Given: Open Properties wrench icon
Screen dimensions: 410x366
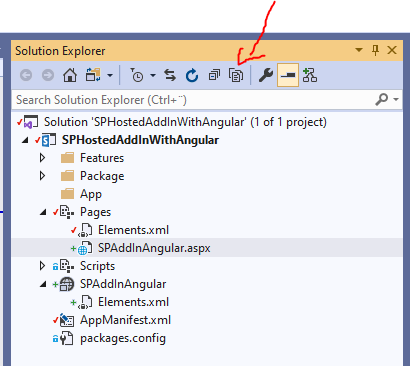Looking at the screenshot, I should [x=266, y=75].
